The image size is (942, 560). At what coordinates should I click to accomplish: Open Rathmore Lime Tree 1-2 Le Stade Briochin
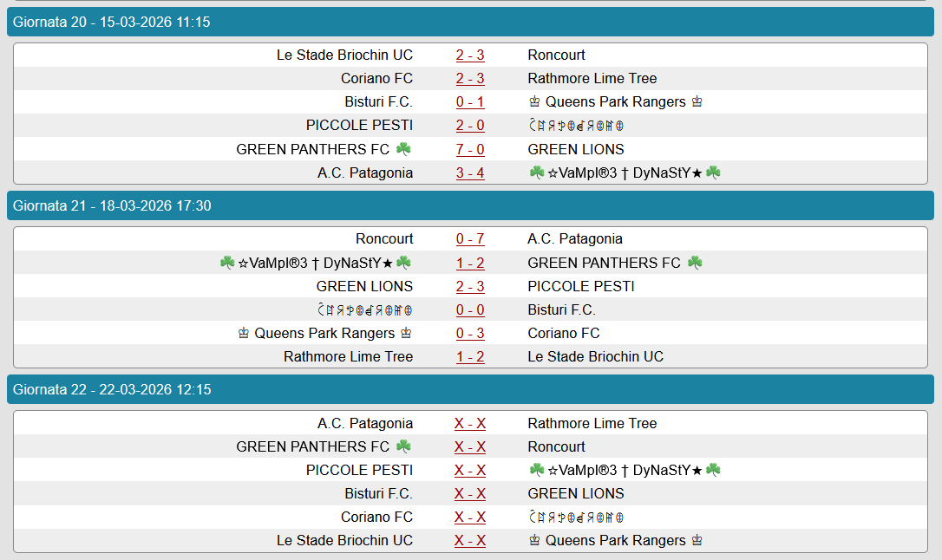[470, 356]
